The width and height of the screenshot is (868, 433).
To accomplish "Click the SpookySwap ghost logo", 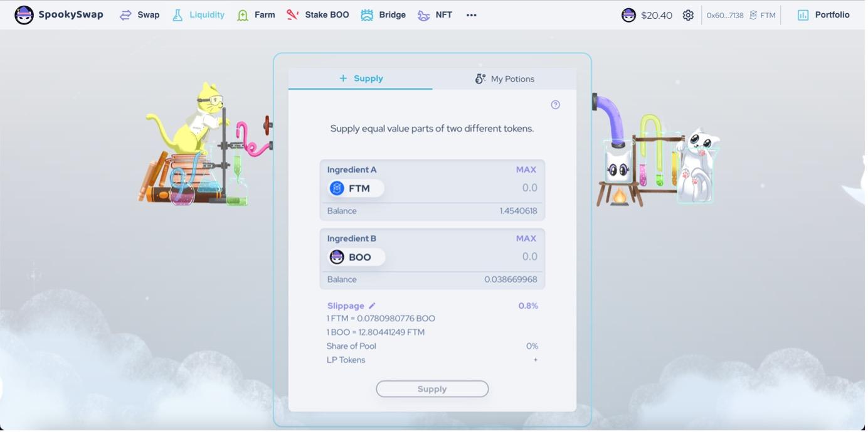I will [24, 15].
